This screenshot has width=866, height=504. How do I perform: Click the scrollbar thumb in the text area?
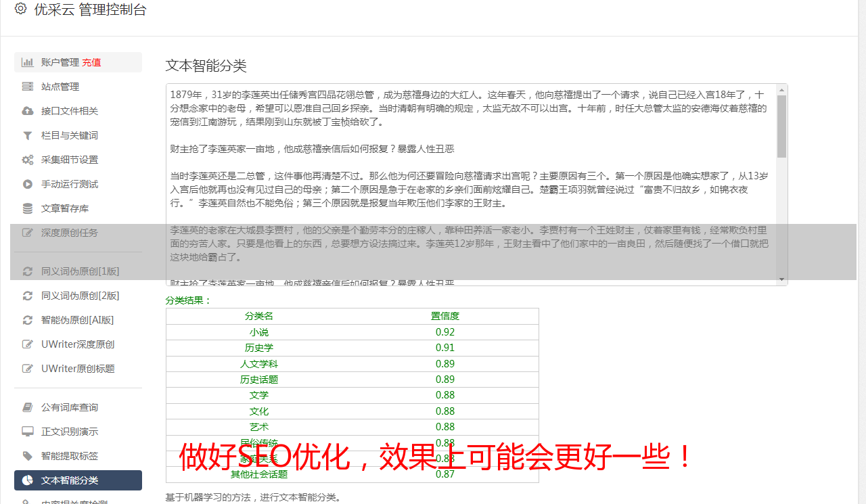[781, 126]
